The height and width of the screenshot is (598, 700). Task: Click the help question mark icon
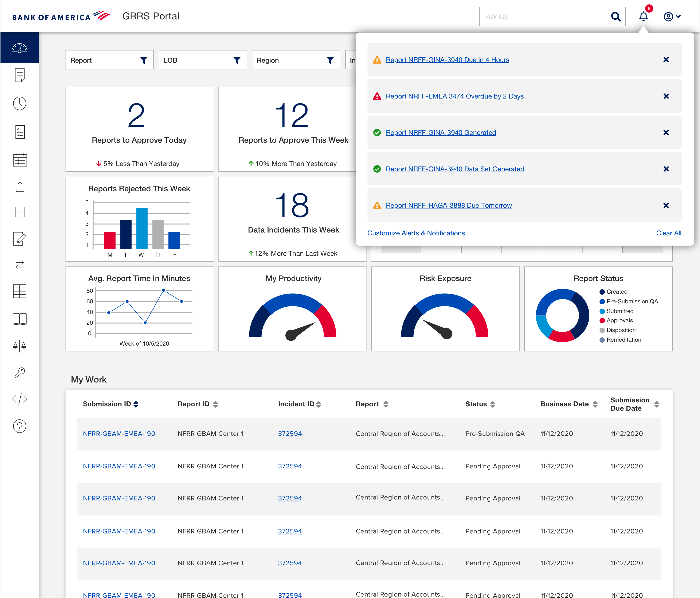coord(20,426)
